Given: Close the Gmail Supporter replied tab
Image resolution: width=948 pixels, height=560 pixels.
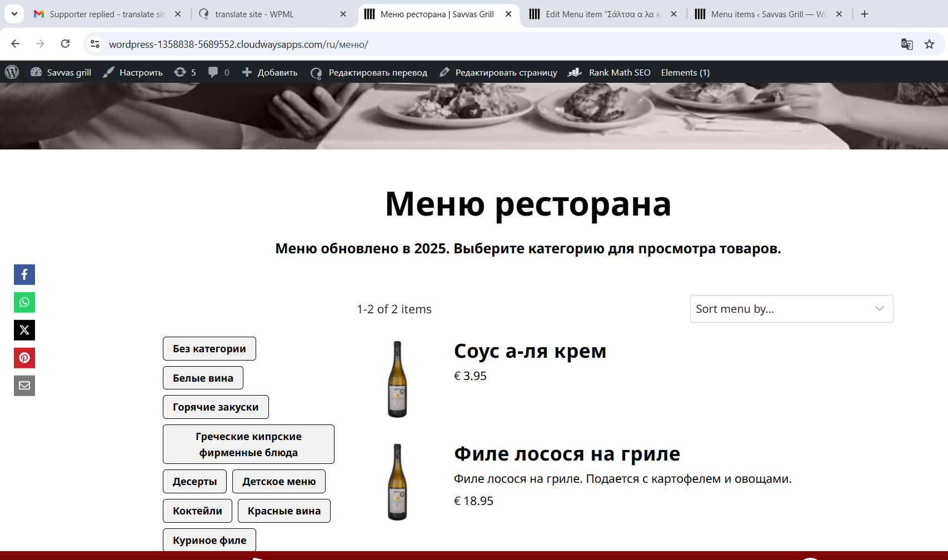Looking at the screenshot, I should click(x=178, y=14).
